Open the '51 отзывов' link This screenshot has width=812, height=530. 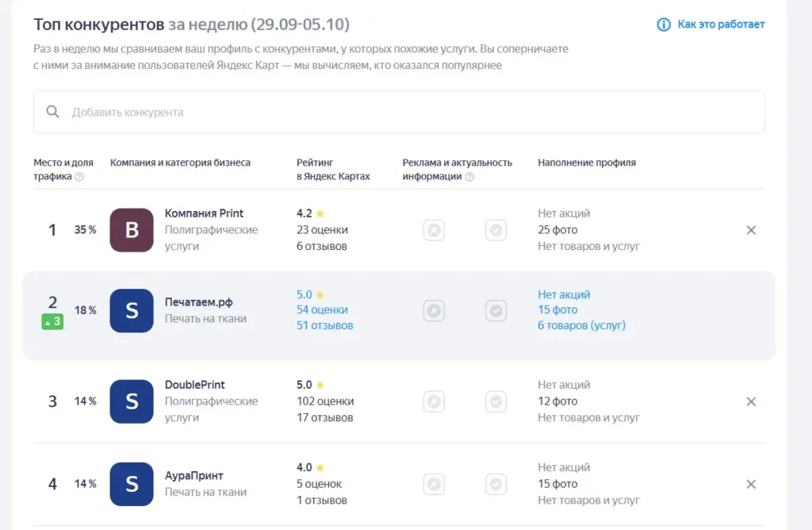(x=325, y=325)
